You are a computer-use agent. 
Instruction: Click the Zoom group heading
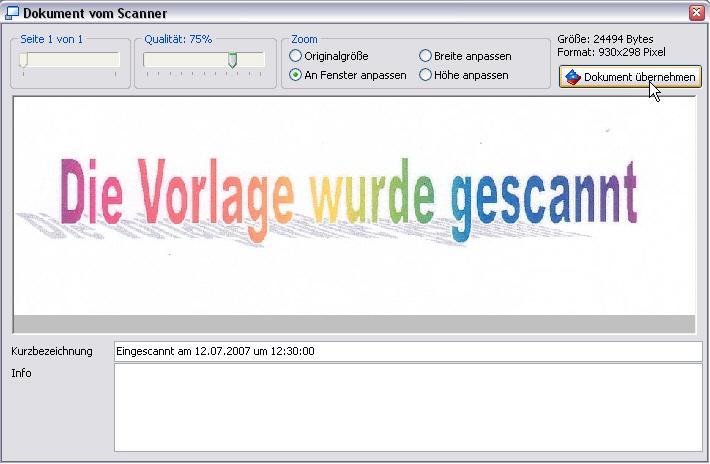click(304, 39)
